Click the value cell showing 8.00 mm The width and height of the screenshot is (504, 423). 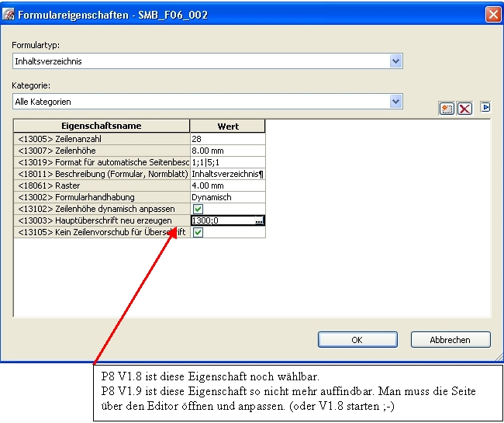tap(227, 151)
